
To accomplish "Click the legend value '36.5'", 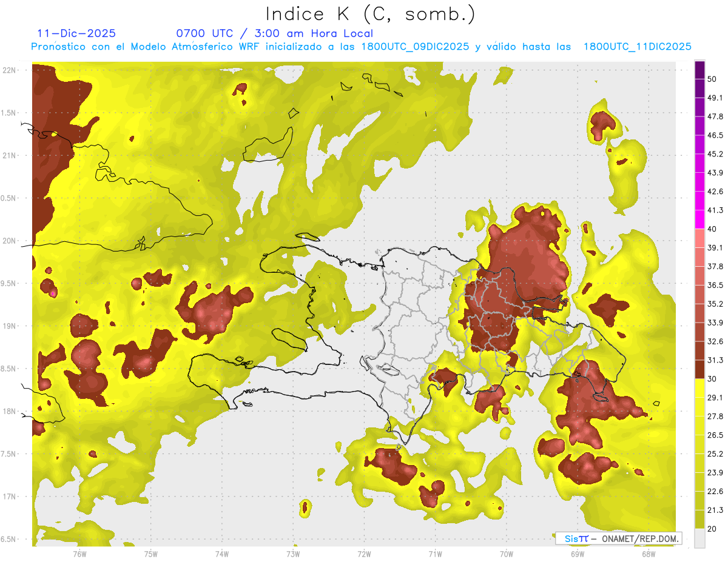I will pos(715,285).
